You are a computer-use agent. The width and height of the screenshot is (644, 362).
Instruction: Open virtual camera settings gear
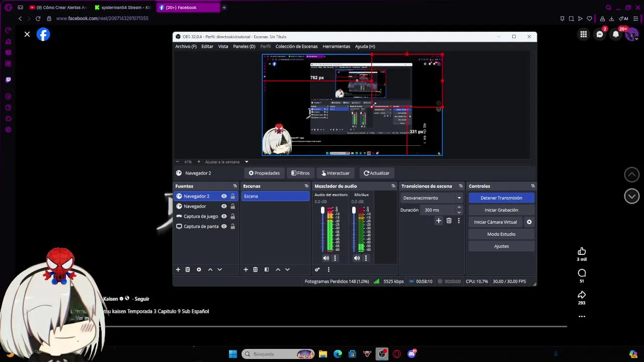529,222
